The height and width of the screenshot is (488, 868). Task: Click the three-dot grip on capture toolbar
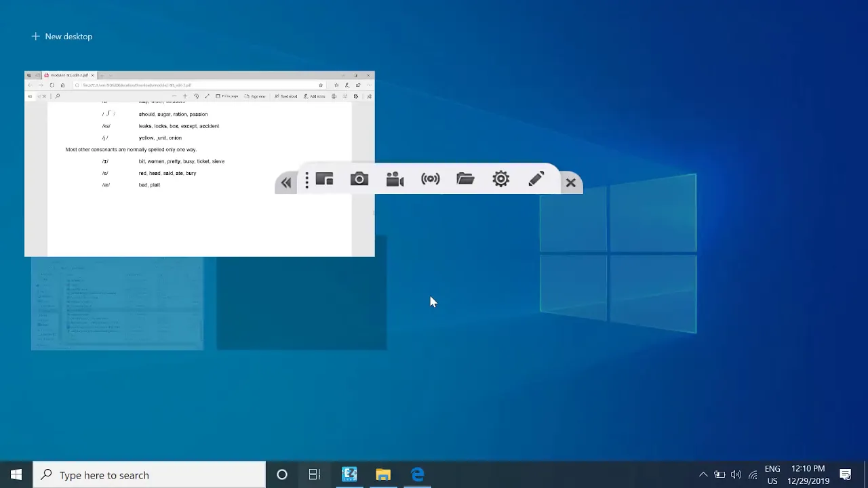coord(307,180)
